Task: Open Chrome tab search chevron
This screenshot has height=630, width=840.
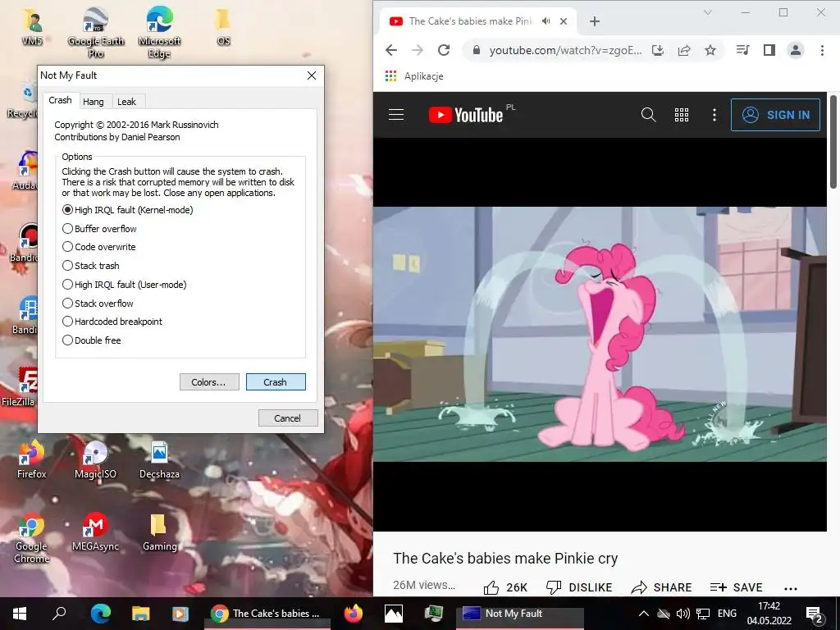Action: (708, 12)
